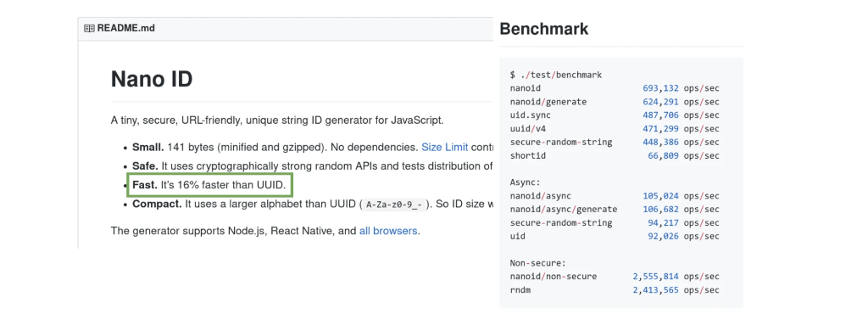Click the Benchmark heading

[544, 29]
